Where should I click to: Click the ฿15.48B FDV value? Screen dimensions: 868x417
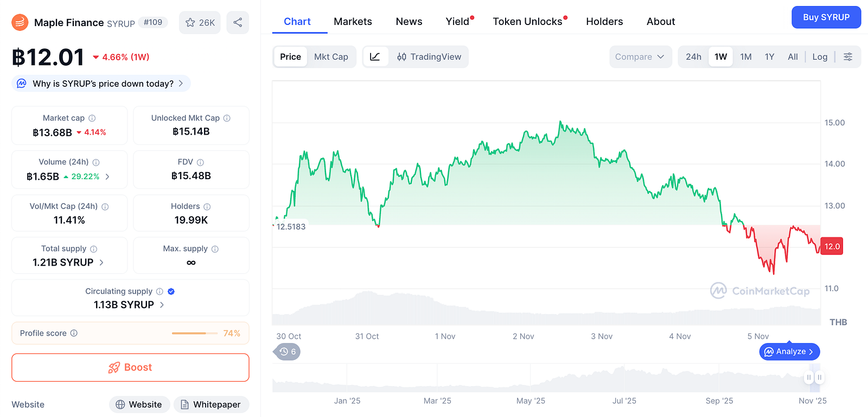click(x=191, y=176)
